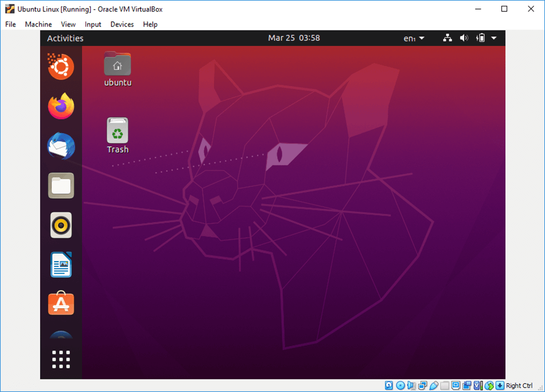Open the Input menu

point(93,24)
